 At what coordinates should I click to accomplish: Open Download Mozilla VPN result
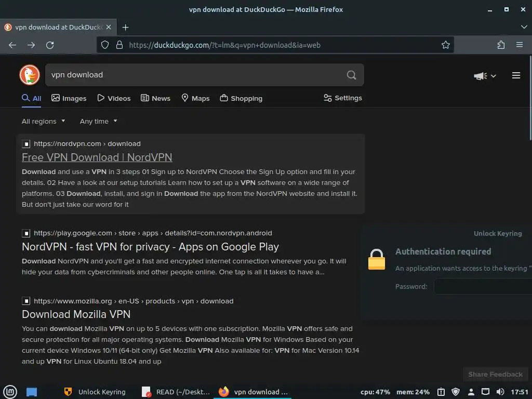[76, 314]
